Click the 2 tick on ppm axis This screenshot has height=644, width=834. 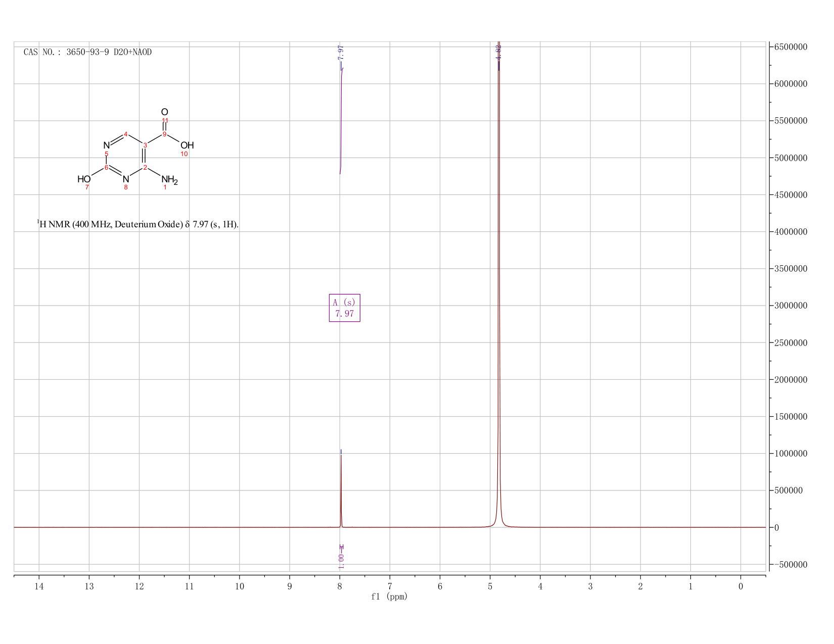(x=640, y=586)
